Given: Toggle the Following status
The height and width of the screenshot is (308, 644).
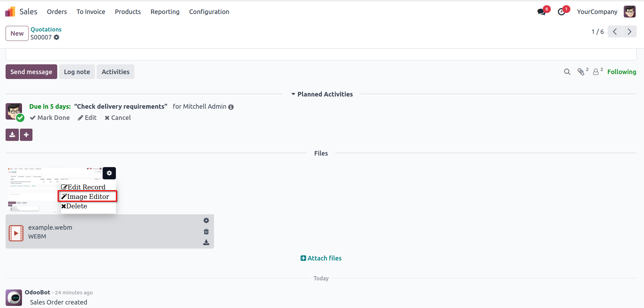Looking at the screenshot, I should 621,72.
